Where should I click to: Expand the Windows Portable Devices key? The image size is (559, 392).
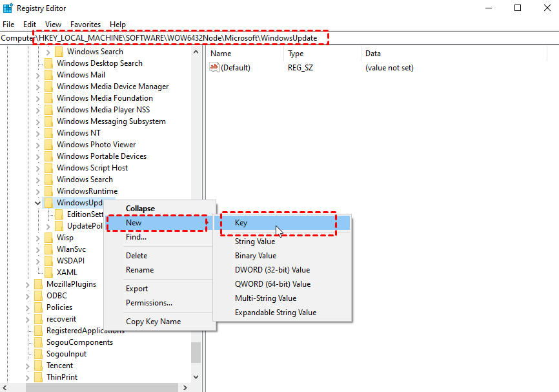(38, 157)
